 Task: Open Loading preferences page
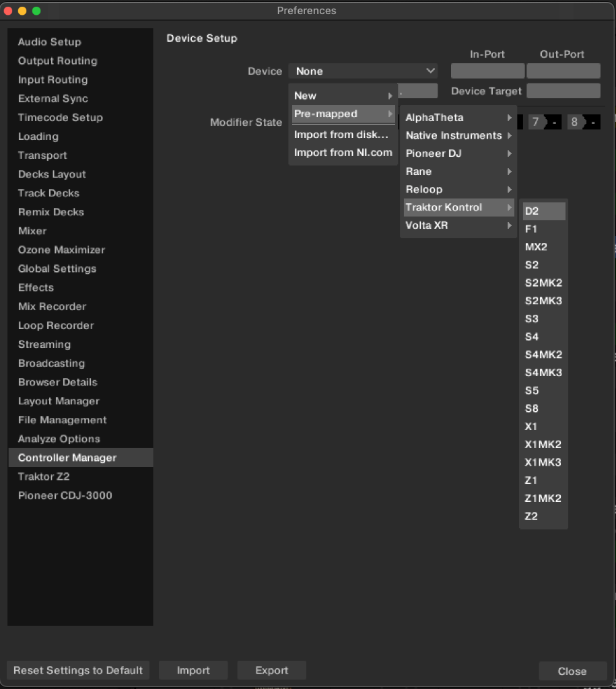pos(81,136)
